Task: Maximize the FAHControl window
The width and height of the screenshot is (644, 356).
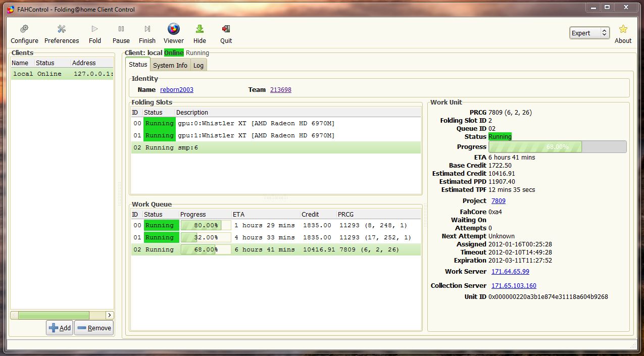Action: coord(607,7)
